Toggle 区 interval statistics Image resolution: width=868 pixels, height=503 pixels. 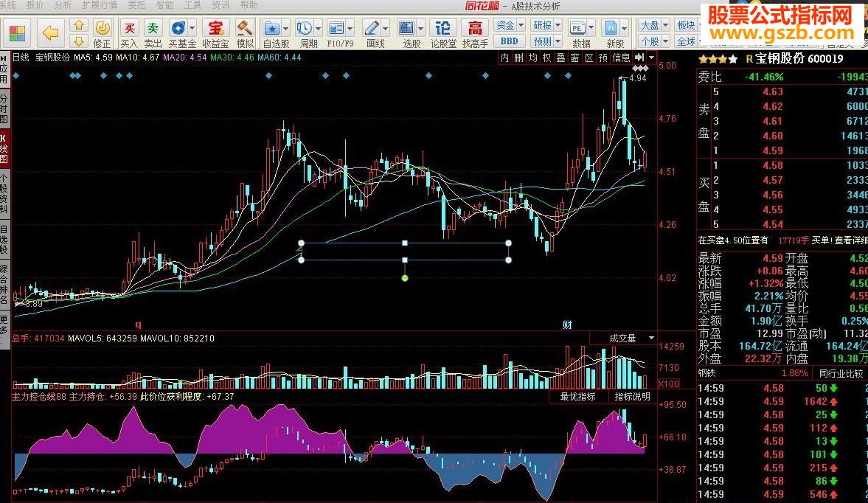589,58
